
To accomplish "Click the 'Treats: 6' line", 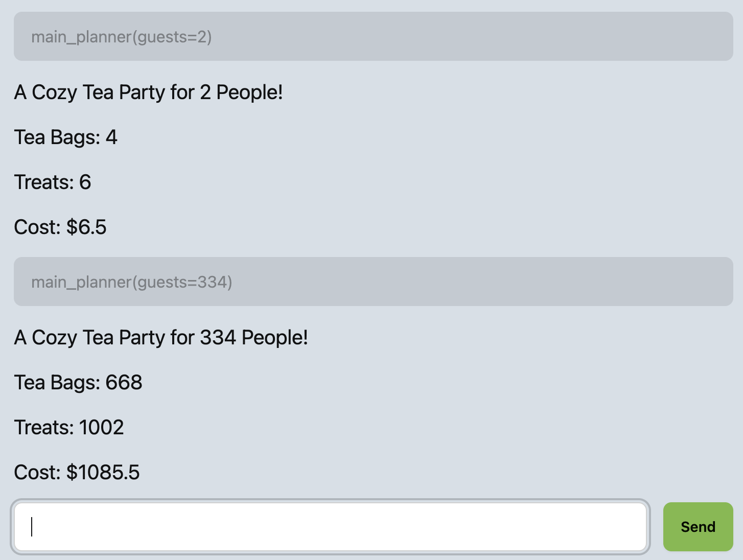I will point(53,182).
